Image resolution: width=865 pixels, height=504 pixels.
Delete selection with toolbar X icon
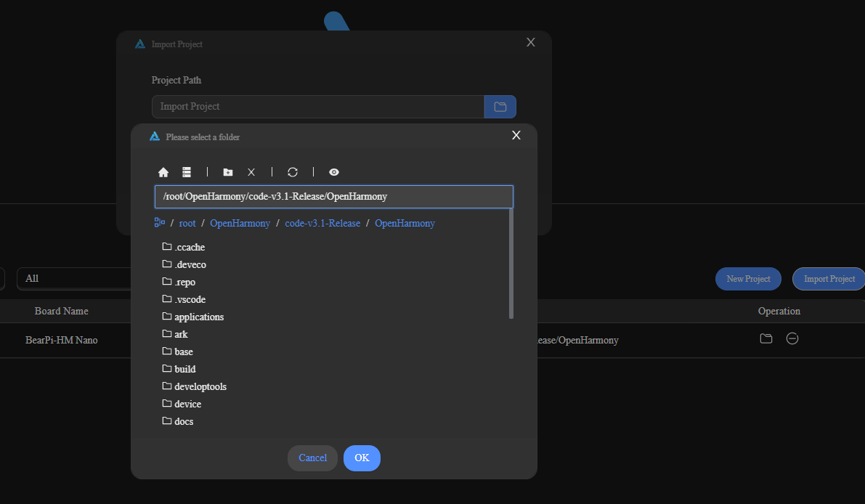click(x=251, y=173)
